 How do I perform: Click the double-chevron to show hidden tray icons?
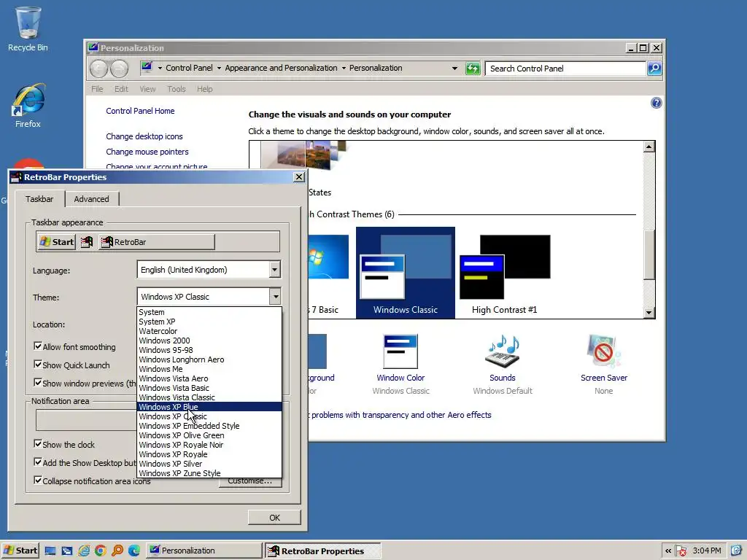[x=668, y=551]
